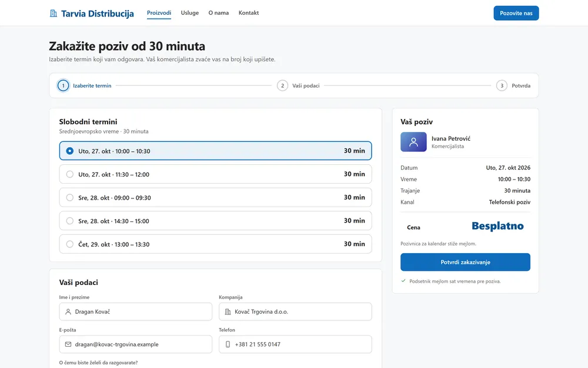Screen dimensions: 588x368
Task: Click the date value Uto, 27. okt 2026
Action: click(x=508, y=168)
